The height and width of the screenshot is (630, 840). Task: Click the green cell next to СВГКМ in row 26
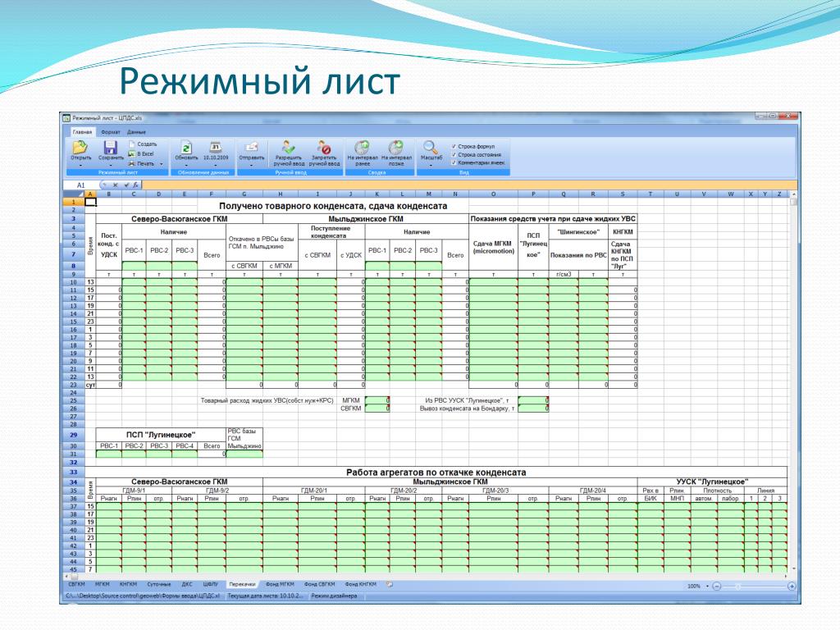click(x=377, y=409)
